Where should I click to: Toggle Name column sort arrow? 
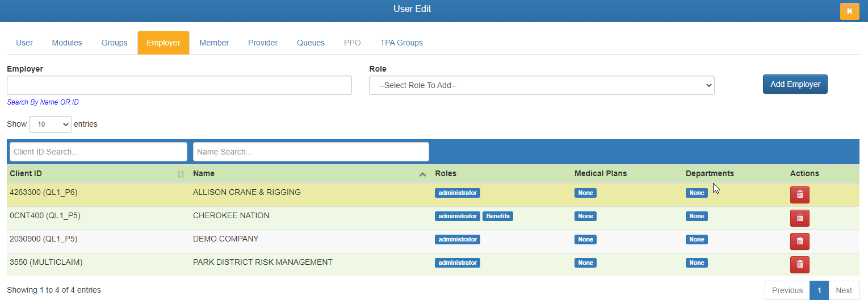click(422, 174)
